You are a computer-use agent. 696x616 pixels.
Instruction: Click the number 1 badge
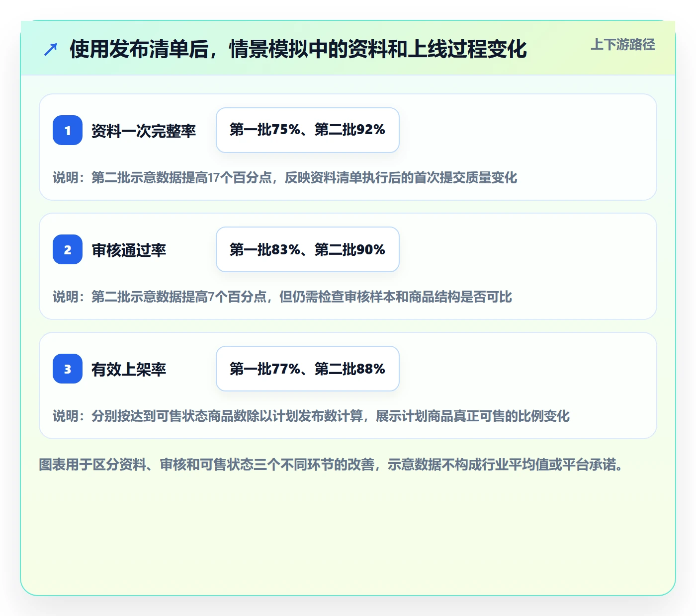68,130
